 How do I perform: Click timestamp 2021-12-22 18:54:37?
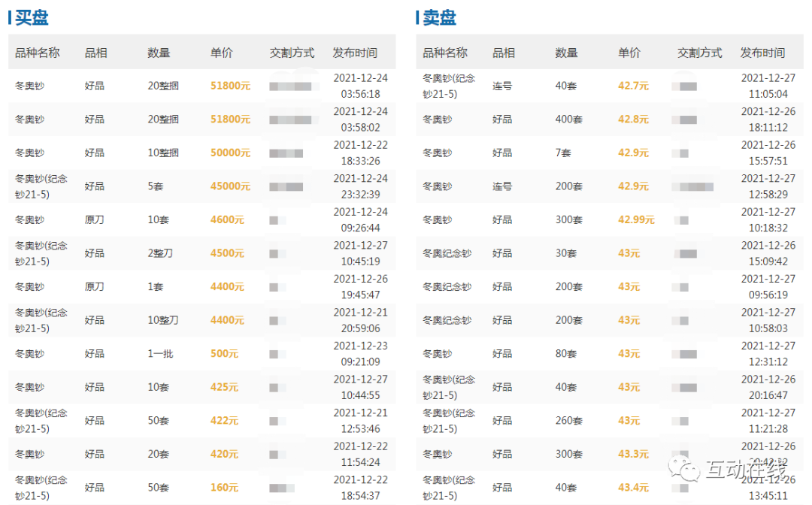tap(360, 488)
